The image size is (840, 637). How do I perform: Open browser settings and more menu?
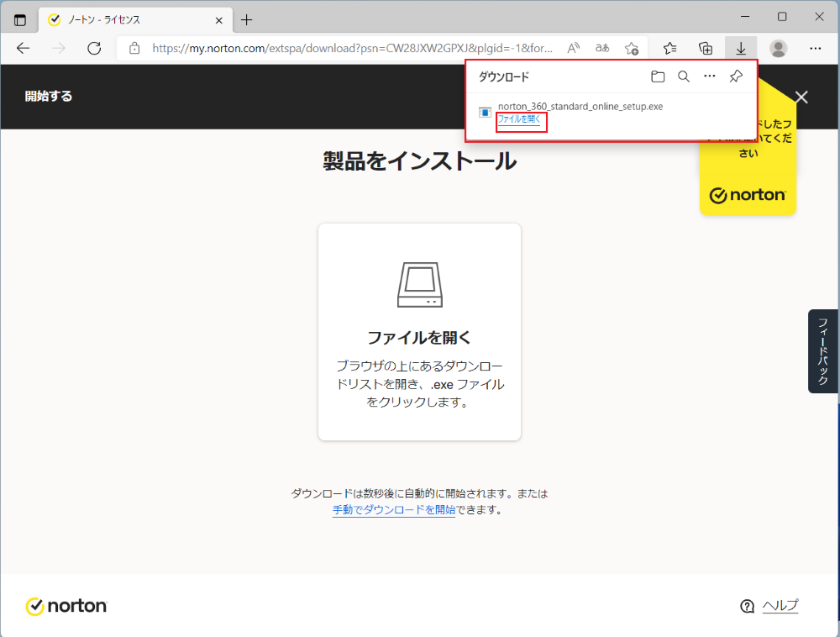816,48
